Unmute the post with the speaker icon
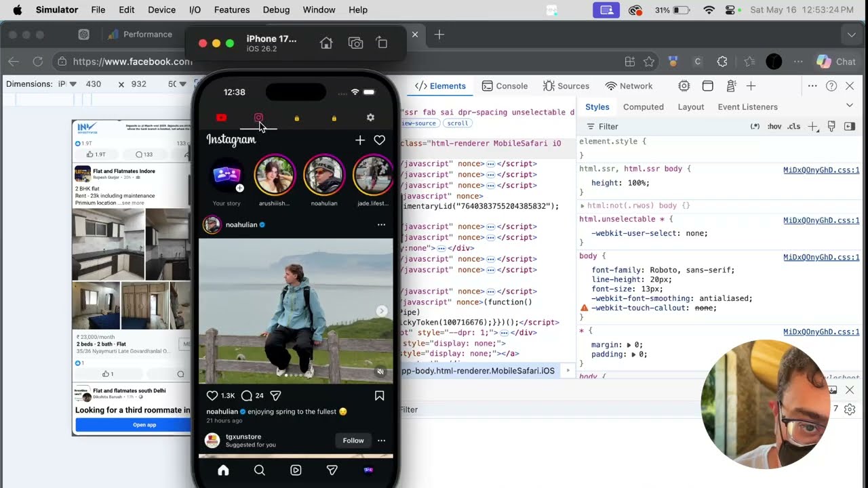868x488 pixels. click(x=380, y=371)
